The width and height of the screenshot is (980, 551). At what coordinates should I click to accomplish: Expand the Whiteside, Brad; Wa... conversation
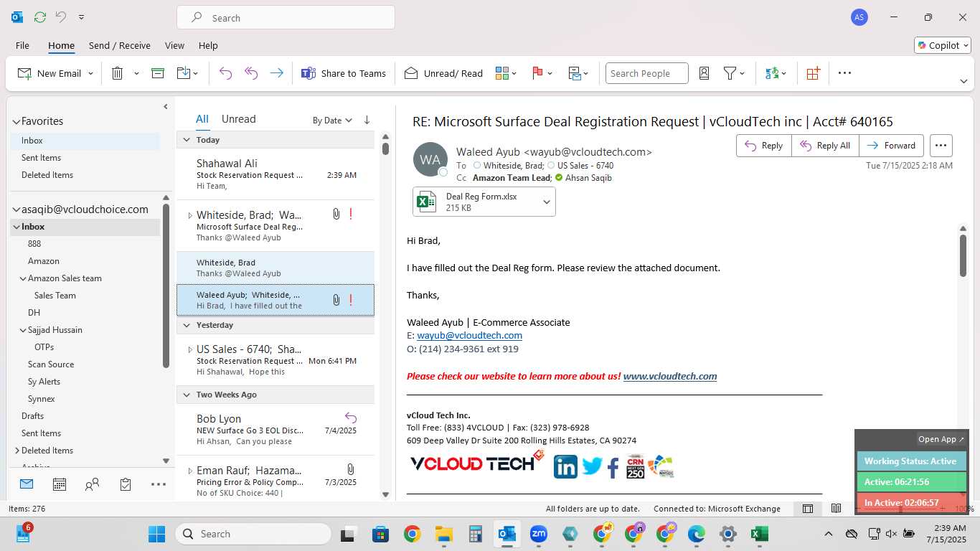click(x=190, y=215)
